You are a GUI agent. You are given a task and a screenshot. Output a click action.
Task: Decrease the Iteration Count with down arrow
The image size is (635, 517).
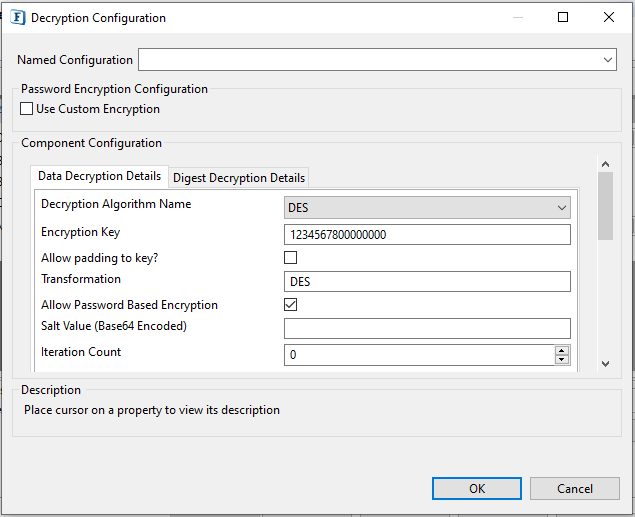point(562,360)
